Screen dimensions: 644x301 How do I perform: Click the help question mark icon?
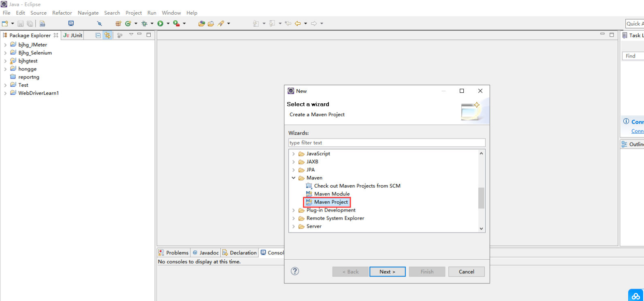295,271
